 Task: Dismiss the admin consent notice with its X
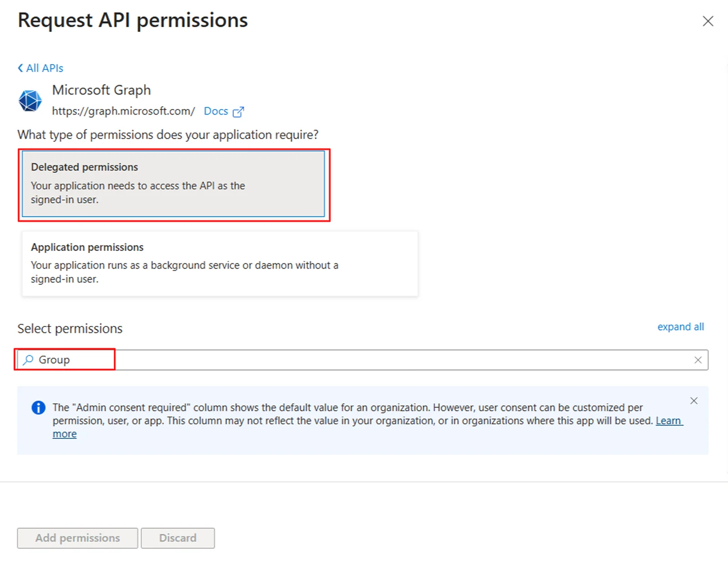694,401
